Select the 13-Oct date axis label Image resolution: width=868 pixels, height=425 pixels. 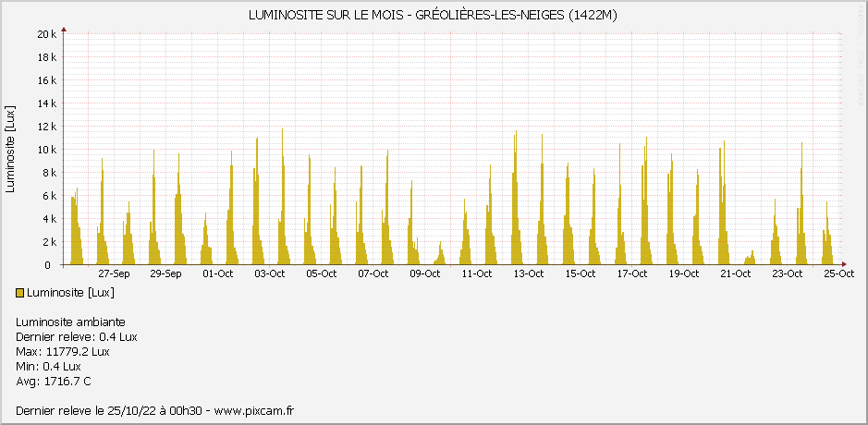click(528, 273)
